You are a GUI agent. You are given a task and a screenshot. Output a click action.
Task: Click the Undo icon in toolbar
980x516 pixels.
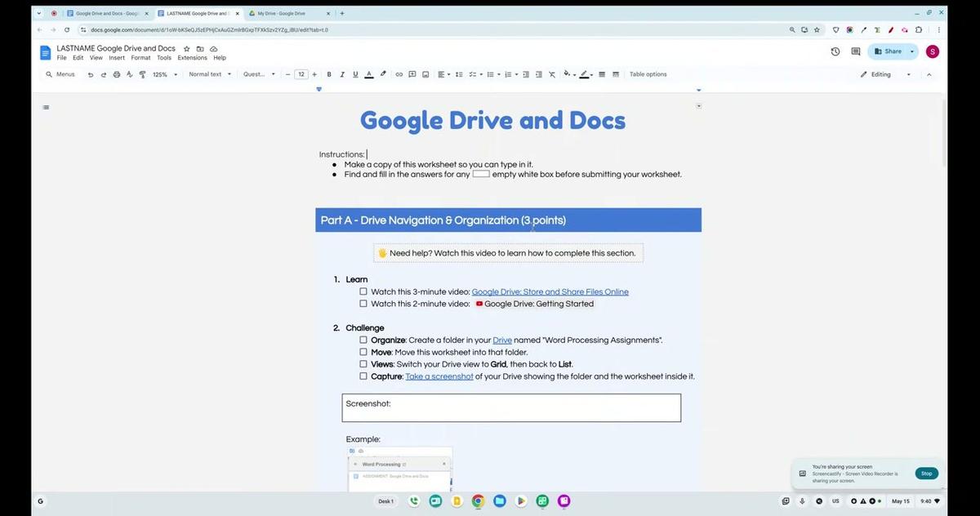coord(91,74)
